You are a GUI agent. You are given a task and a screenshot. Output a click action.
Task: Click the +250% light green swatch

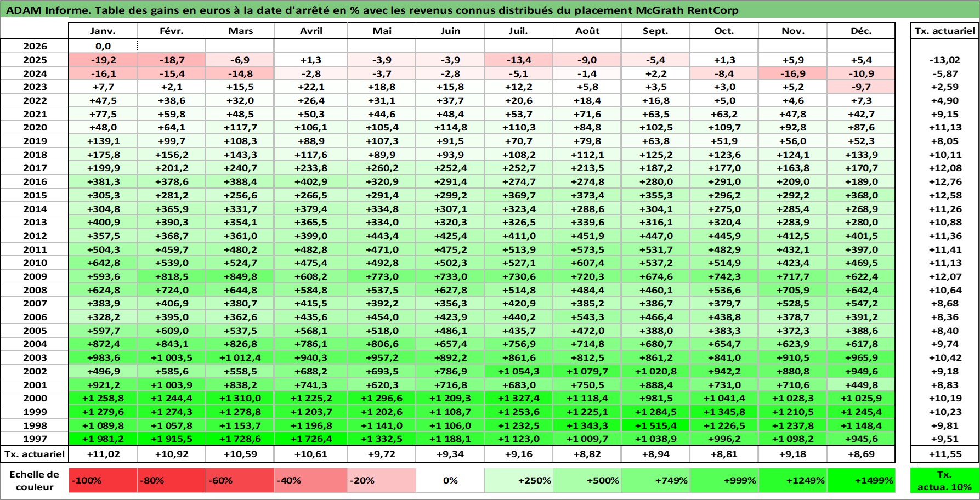519,480
